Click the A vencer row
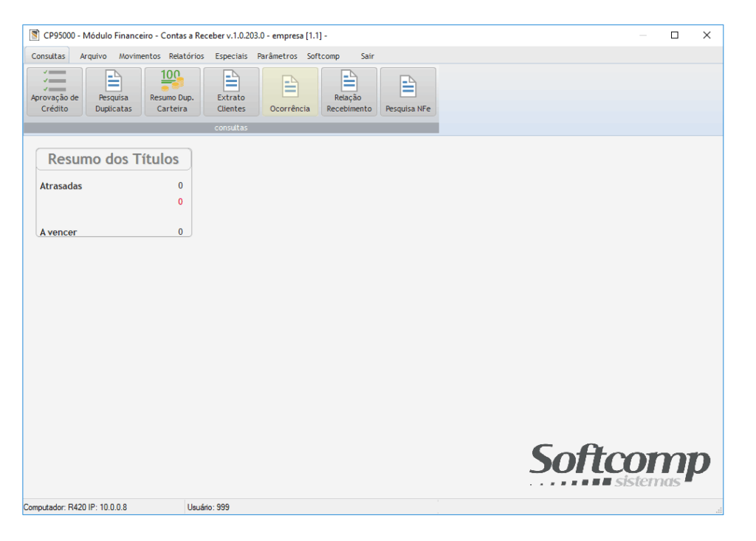 click(x=58, y=232)
